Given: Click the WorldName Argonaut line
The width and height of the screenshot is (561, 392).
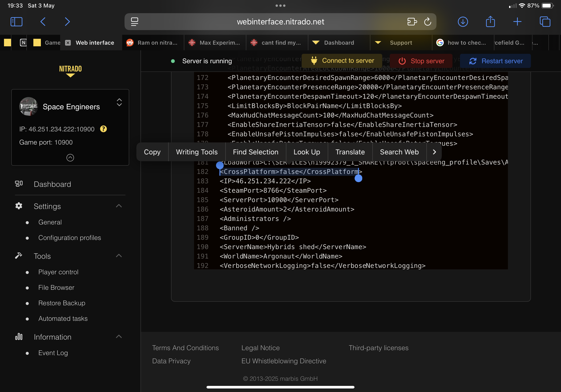Looking at the screenshot, I should (281, 256).
